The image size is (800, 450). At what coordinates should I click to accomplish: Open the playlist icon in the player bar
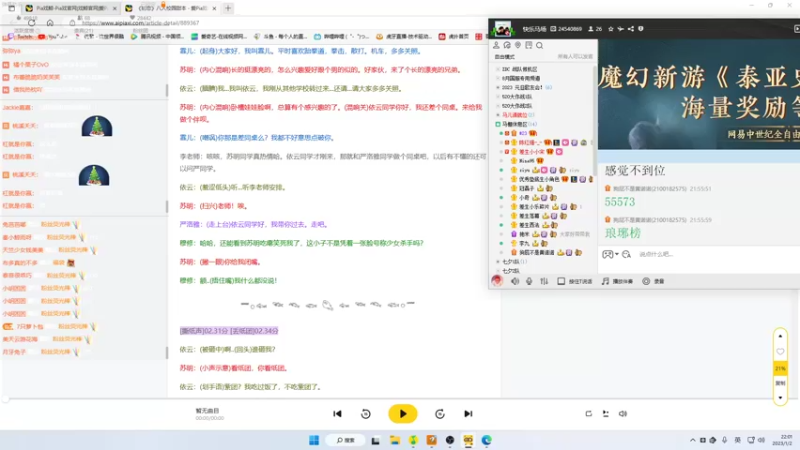(606, 414)
